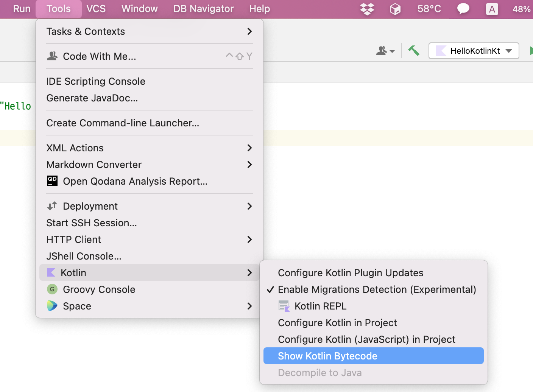533x392 pixels.
Task: Expand the Deployment submenu arrow
Action: click(x=249, y=206)
